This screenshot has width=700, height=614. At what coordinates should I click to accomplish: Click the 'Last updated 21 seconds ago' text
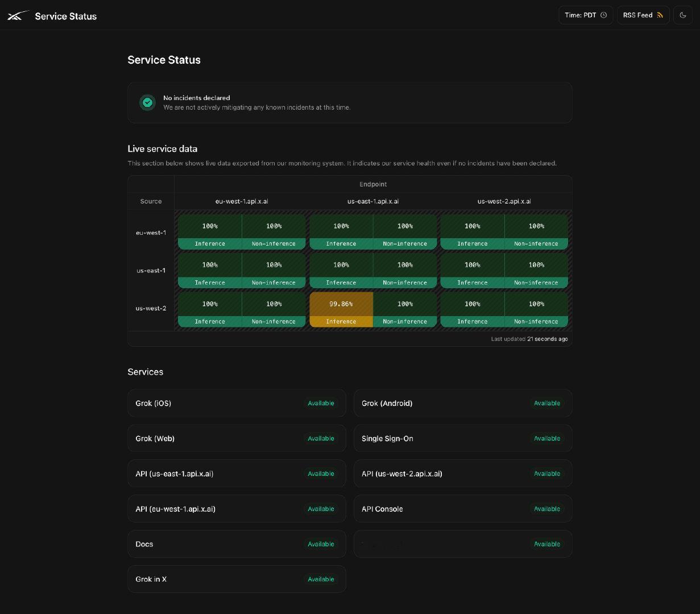[x=529, y=339]
